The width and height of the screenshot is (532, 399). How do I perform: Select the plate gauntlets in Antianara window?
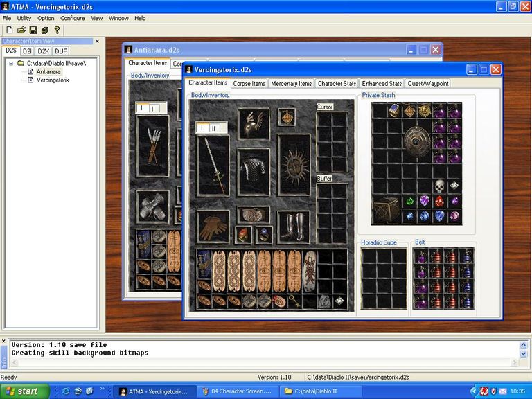click(x=152, y=207)
